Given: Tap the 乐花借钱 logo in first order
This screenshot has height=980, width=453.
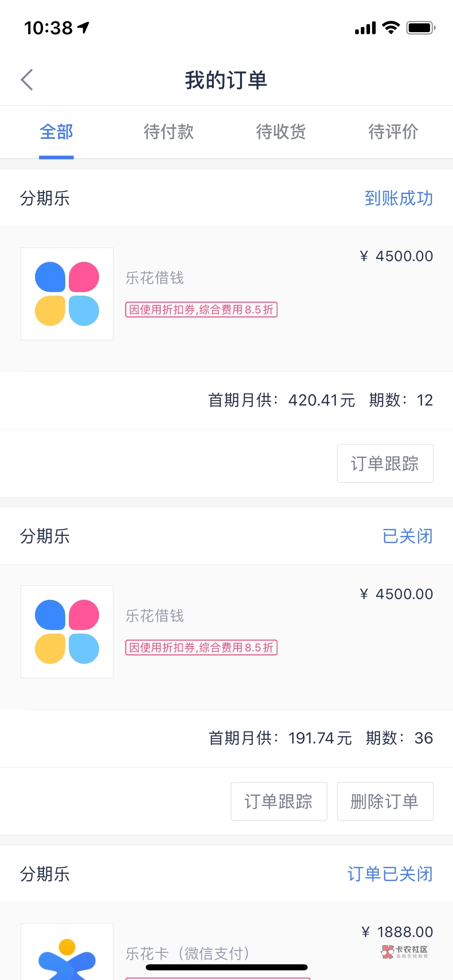Looking at the screenshot, I should coord(67,294).
